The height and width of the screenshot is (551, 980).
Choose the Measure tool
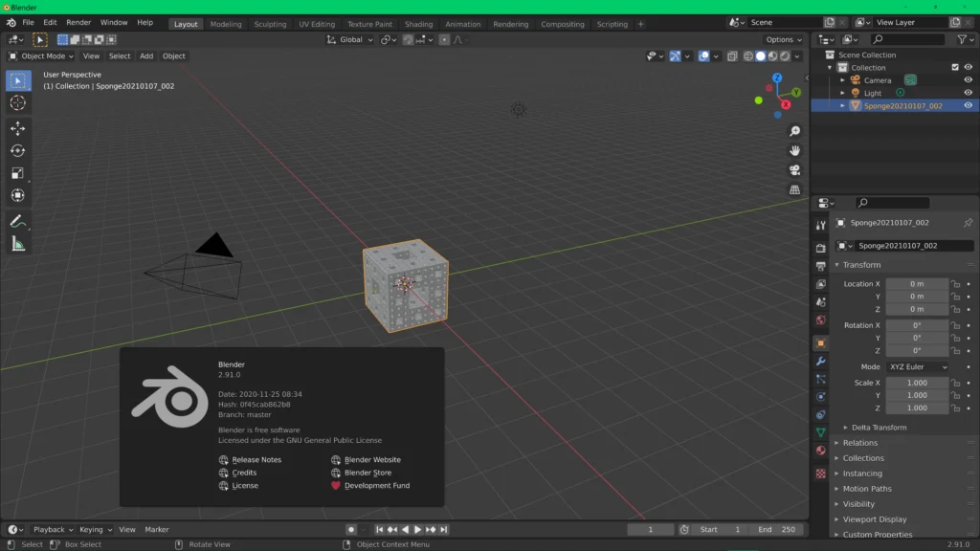(x=17, y=244)
